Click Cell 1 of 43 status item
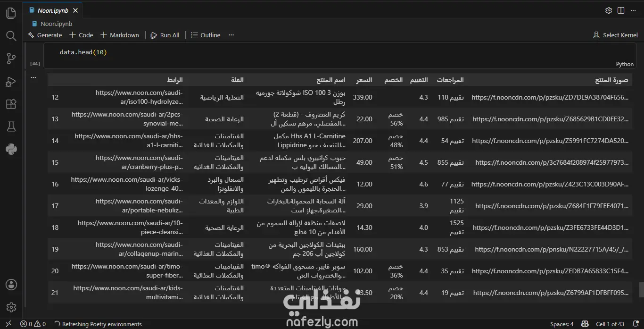Image resolution: width=644 pixels, height=329 pixels. tap(610, 324)
